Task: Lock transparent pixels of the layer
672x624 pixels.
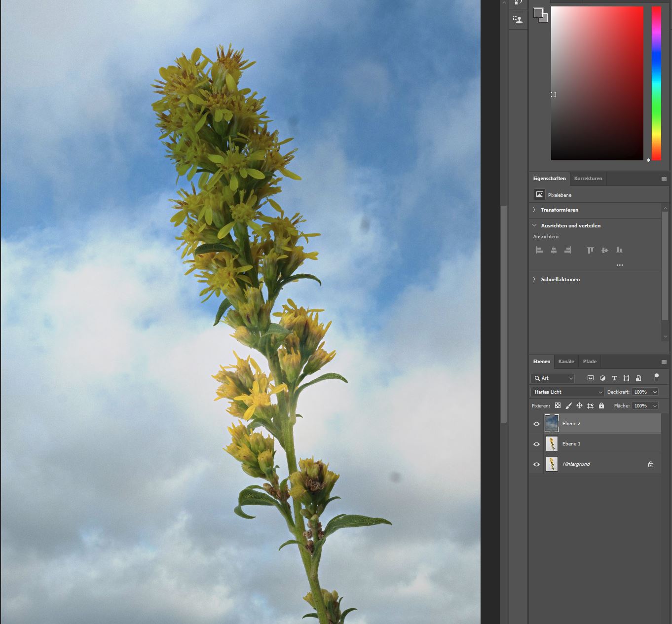Action: click(558, 405)
